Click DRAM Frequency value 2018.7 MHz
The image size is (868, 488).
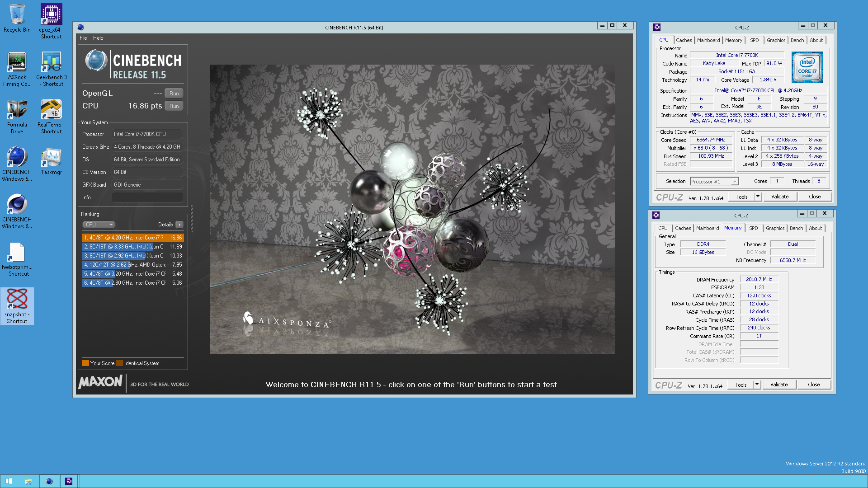click(759, 279)
